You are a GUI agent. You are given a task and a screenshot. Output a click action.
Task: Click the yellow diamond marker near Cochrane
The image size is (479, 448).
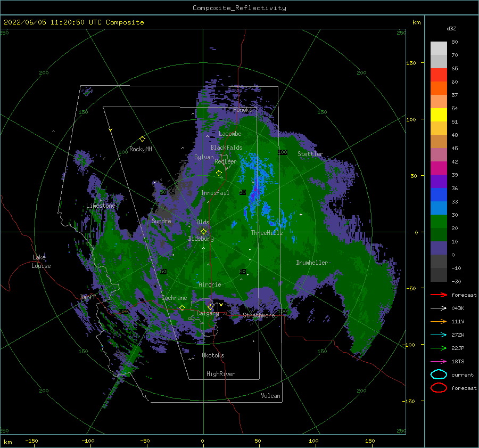[182, 307]
